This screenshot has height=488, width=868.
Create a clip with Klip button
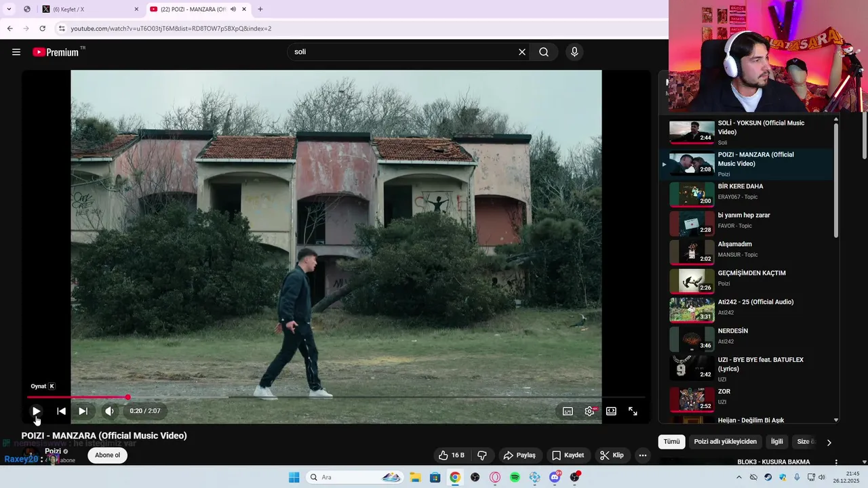click(612, 455)
